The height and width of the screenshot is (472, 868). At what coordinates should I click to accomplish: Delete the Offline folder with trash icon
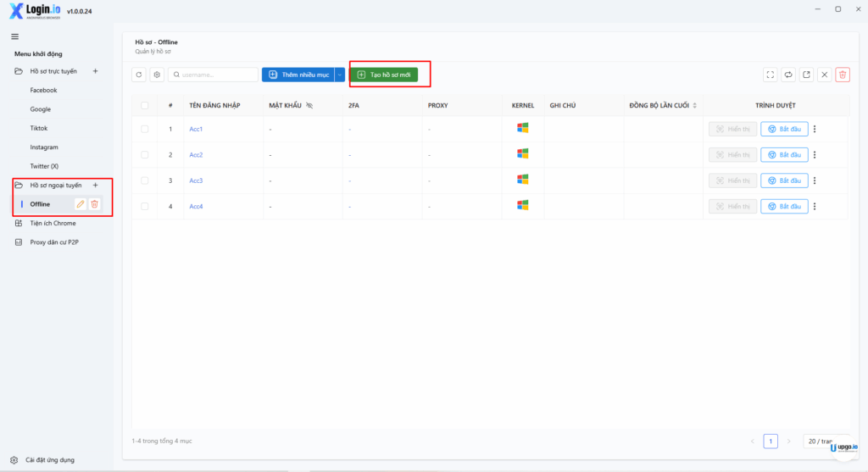pos(95,204)
